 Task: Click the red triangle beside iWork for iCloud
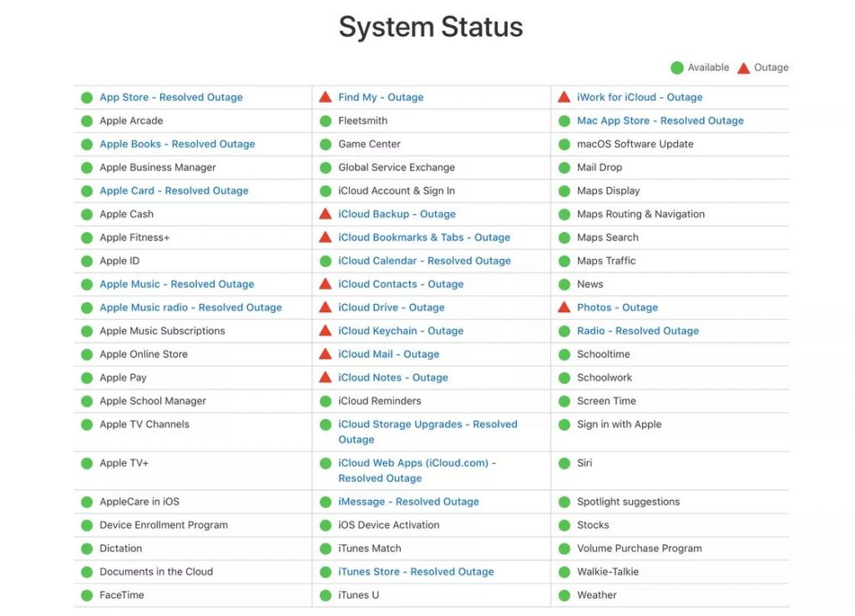(564, 97)
